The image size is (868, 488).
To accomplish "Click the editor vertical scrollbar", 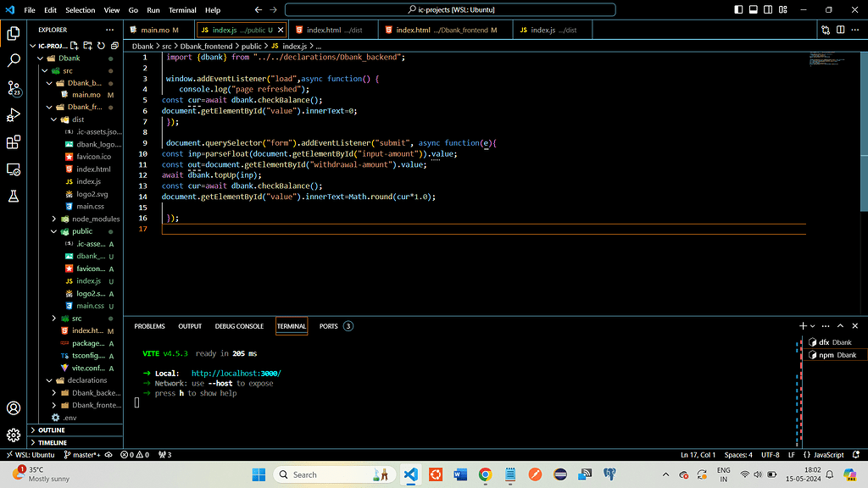I will (x=864, y=130).
